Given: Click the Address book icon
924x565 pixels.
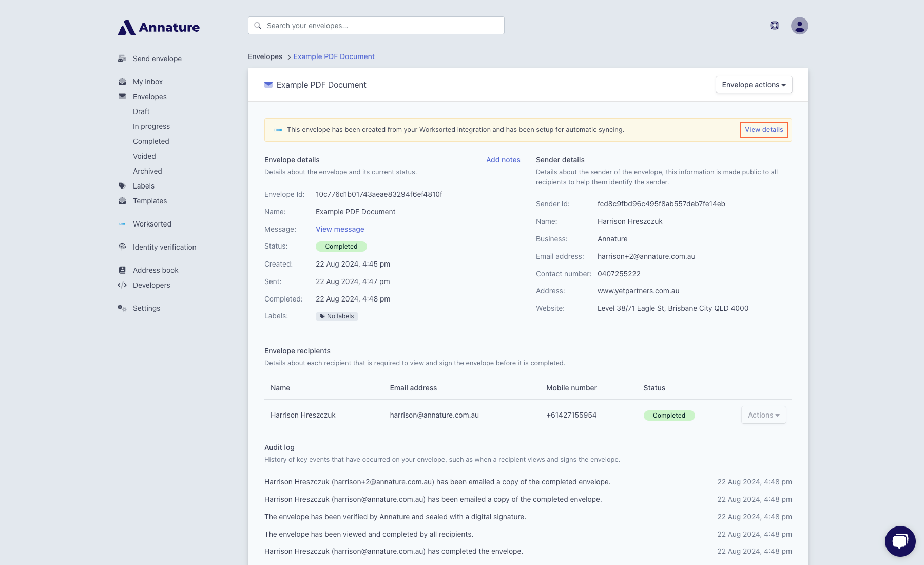Looking at the screenshot, I should click(x=122, y=270).
